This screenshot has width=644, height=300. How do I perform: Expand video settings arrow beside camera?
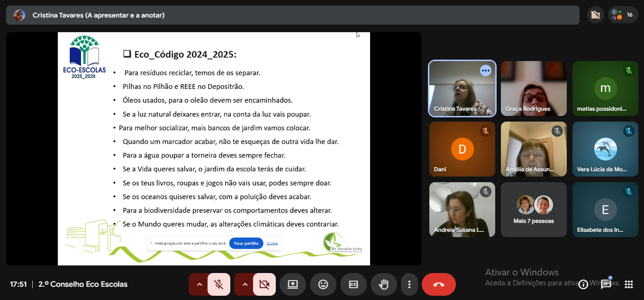(245, 284)
